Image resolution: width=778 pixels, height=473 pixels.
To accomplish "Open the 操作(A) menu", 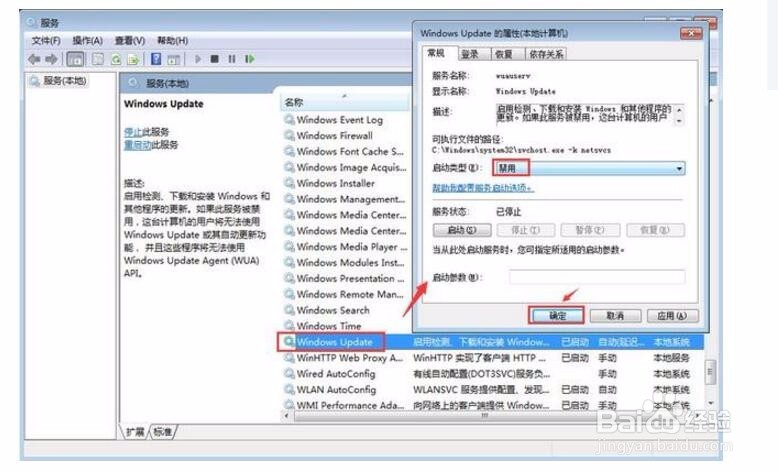I will pos(88,41).
